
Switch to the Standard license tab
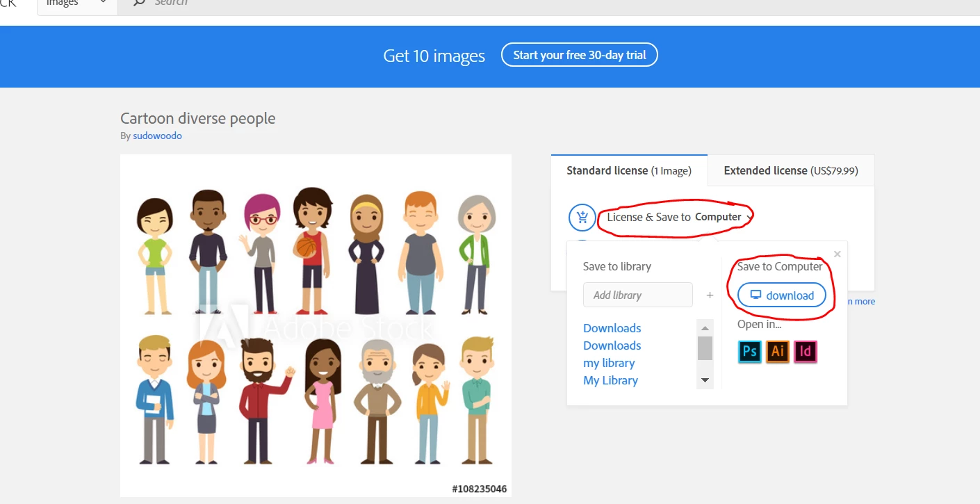629,170
